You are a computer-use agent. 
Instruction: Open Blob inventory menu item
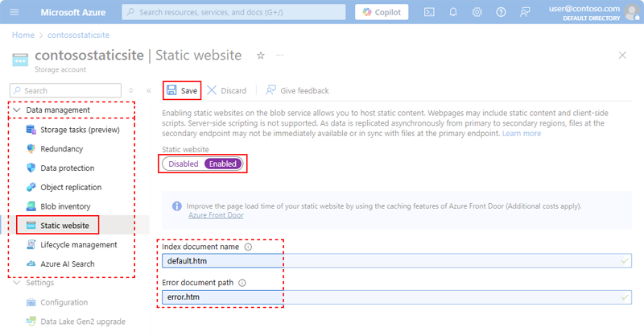pos(65,206)
